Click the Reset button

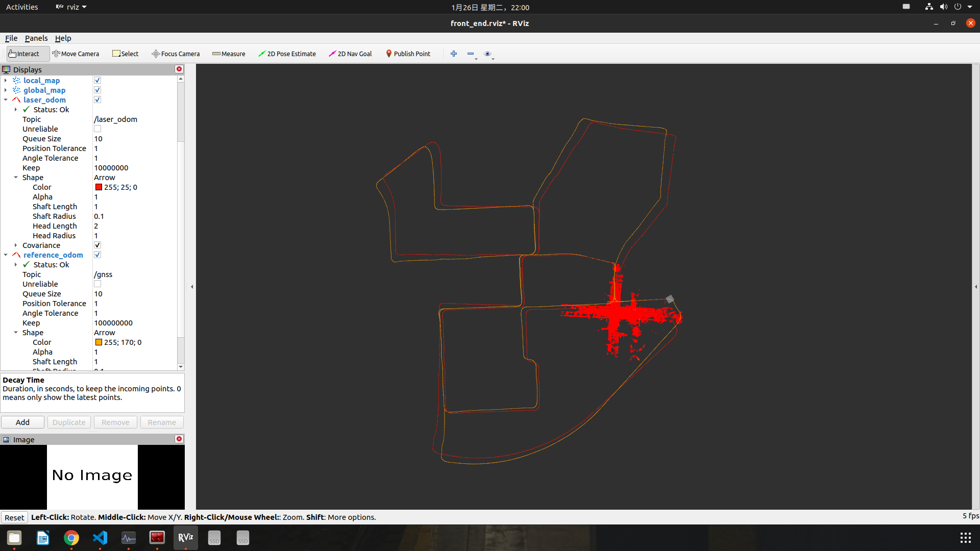click(14, 517)
